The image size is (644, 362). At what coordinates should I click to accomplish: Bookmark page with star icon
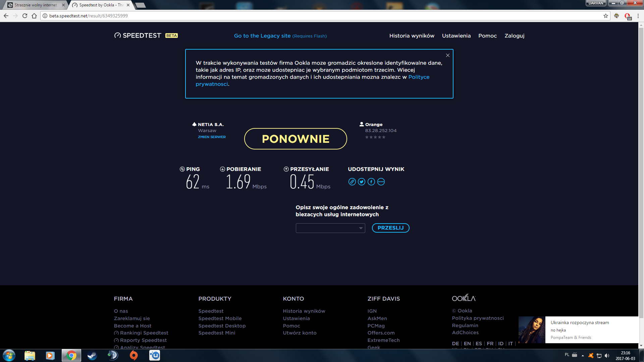point(606,16)
